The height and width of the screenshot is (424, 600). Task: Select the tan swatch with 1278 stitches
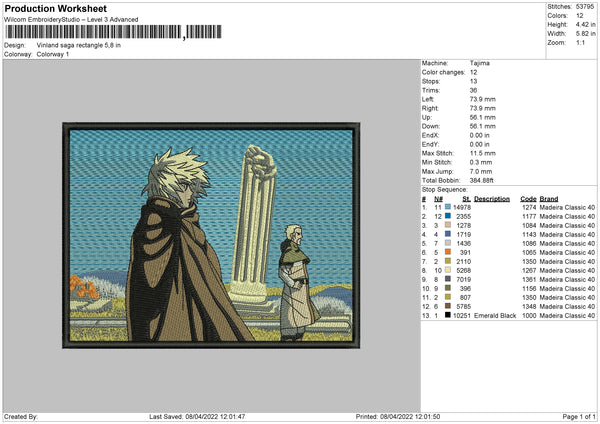(448, 225)
